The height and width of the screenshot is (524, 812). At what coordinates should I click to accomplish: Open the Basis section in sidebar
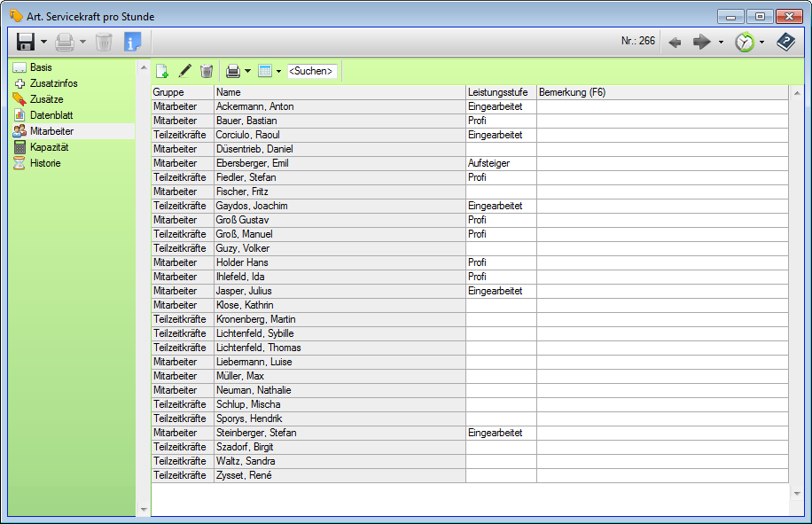pos(41,67)
